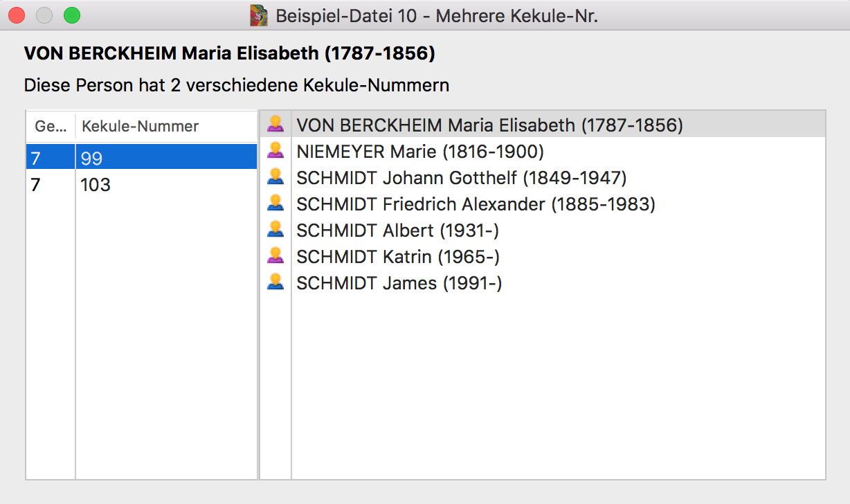Click the app icon in the window title bar
850x504 pixels.
pos(259,15)
